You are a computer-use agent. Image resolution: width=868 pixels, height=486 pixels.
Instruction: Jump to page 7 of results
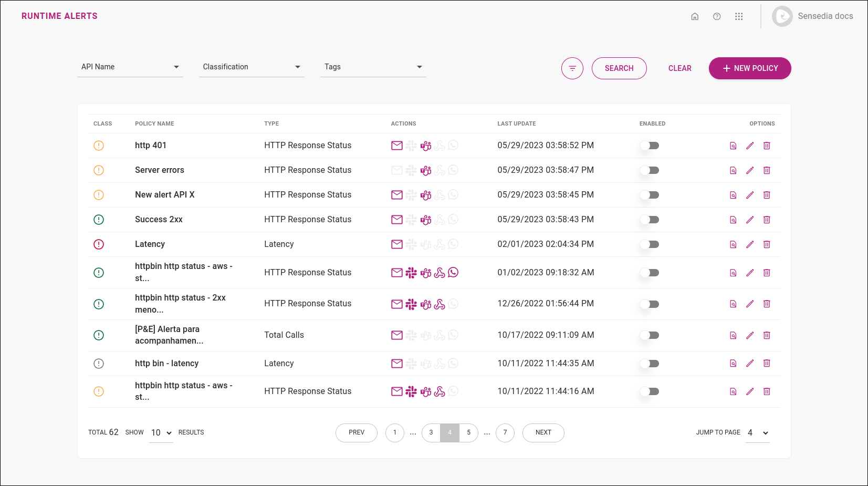505,432
